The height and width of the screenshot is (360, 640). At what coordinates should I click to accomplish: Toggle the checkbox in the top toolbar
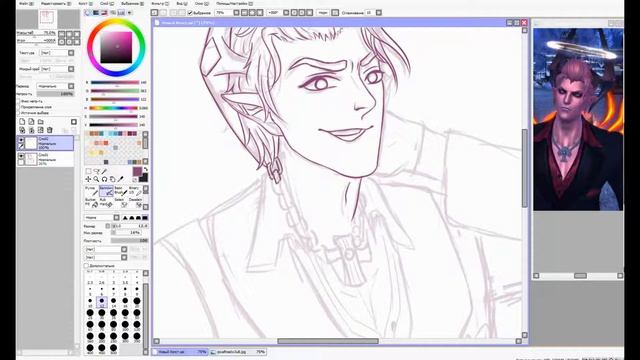click(190, 13)
